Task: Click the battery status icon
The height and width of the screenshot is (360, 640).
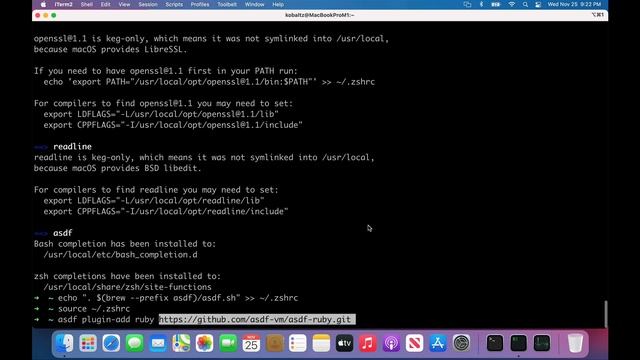Action: (496, 4)
